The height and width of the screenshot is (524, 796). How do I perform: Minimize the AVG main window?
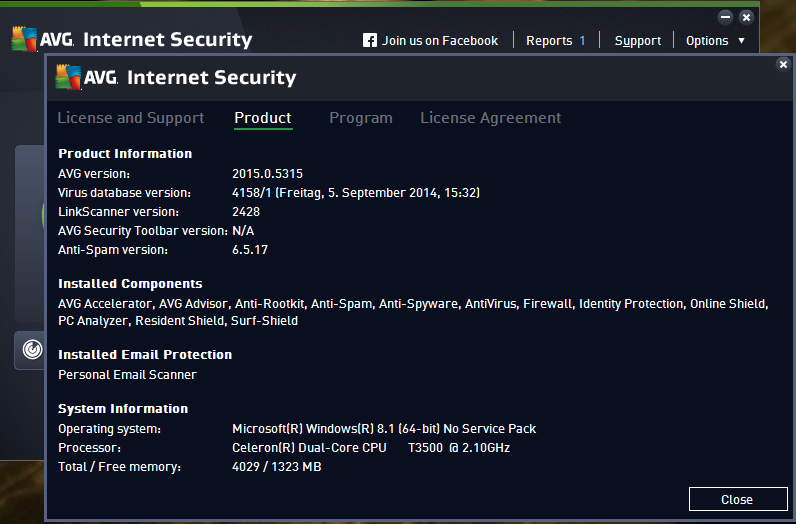[726, 17]
